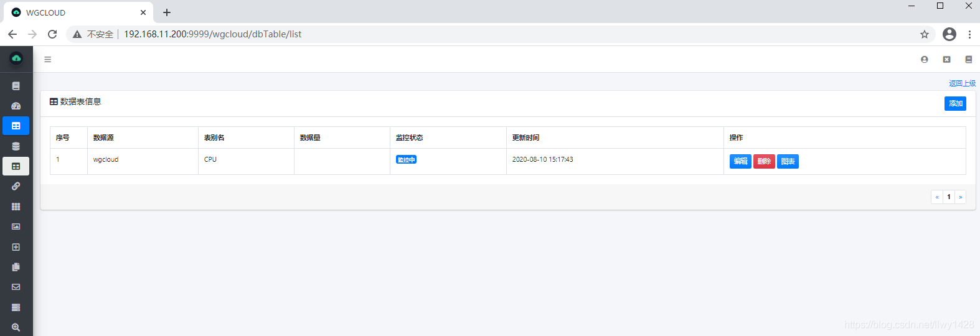The width and height of the screenshot is (980, 336).
Task: Open the image picture icon in sidebar
Action: point(16,226)
